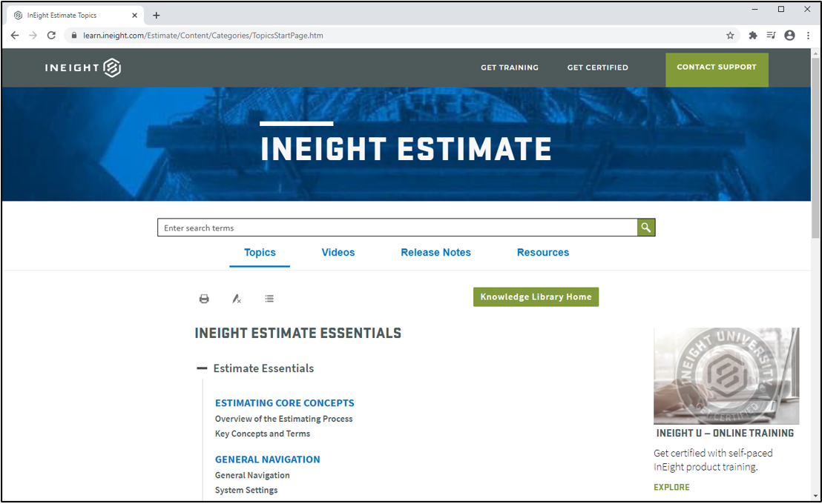Click the remove highlights icon
This screenshot has width=822, height=504.
coord(237,299)
